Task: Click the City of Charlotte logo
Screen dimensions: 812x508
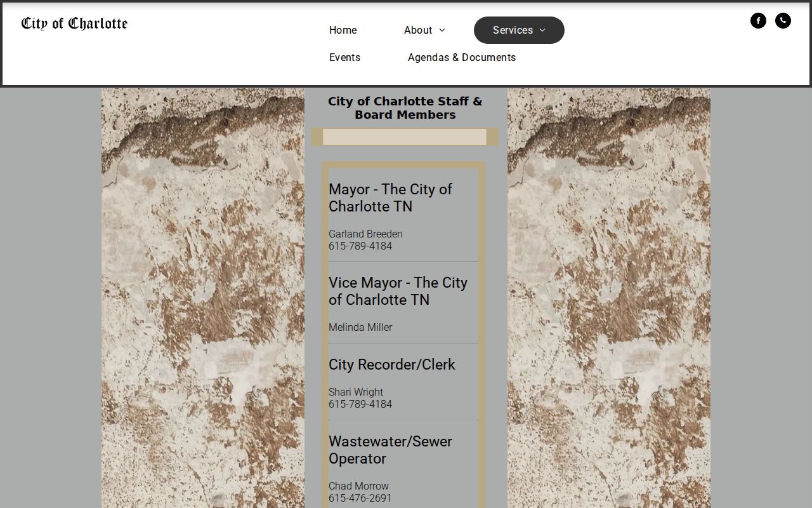Action: pos(74,23)
